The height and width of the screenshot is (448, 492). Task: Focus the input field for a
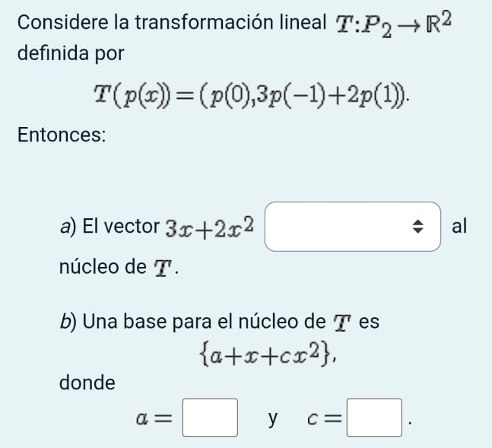coord(211,418)
